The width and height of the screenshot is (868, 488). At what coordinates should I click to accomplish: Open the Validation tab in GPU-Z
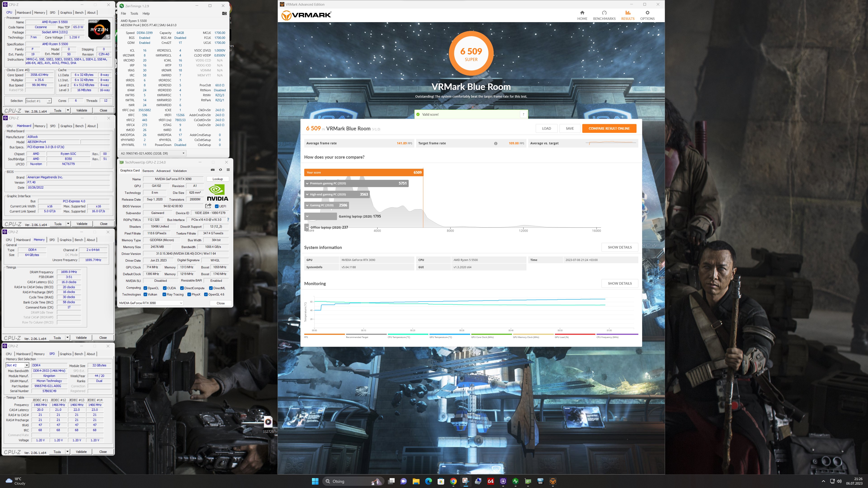[x=180, y=171]
